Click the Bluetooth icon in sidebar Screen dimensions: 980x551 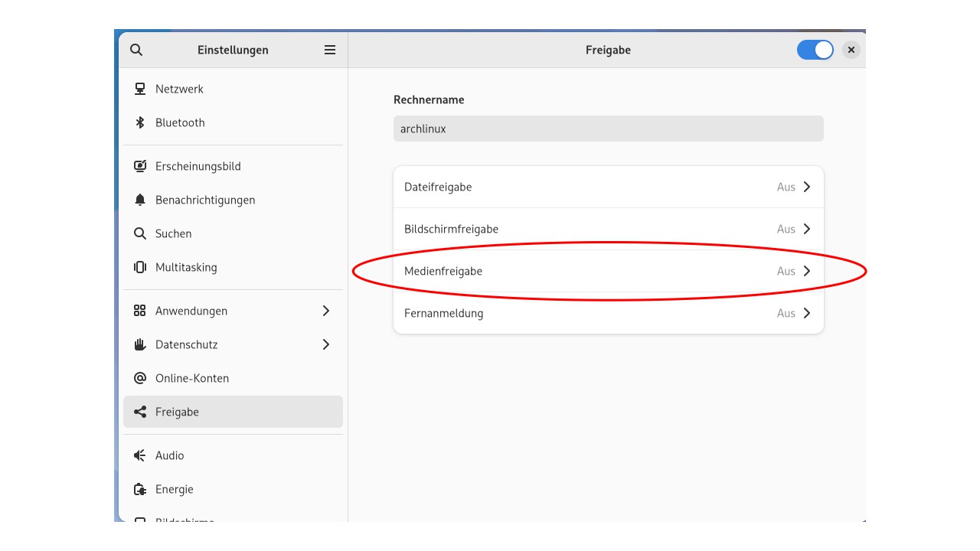click(140, 122)
